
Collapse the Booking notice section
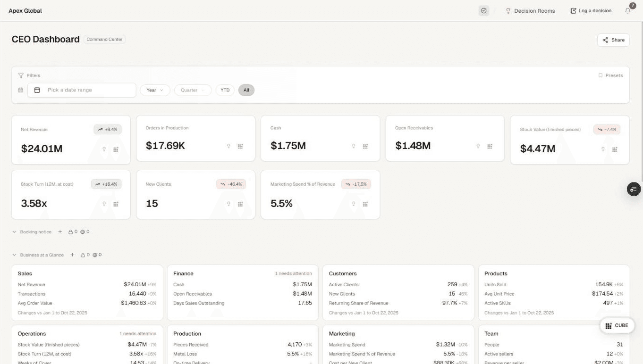14,232
